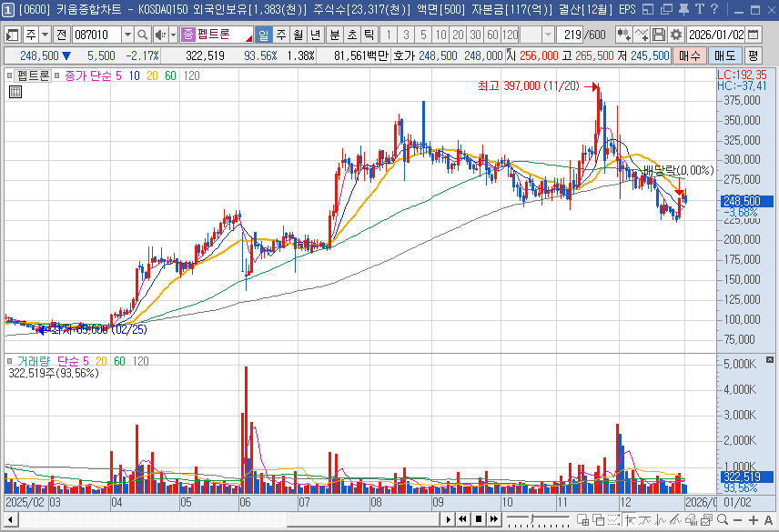Open data grid icon under chart legend
779x532 pixels.
point(15,92)
